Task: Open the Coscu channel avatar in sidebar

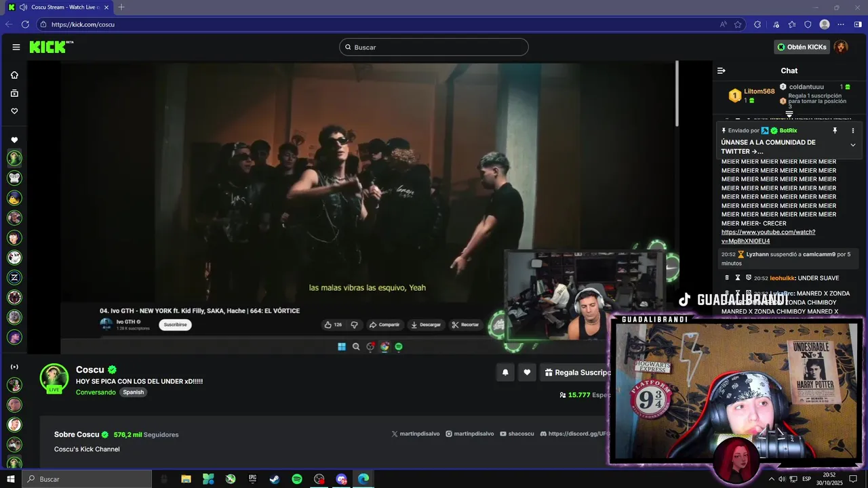Action: pos(14,158)
